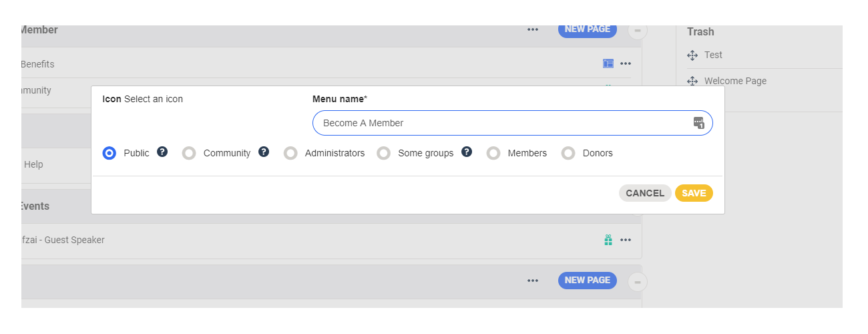868x334 pixels.
Task: Click the help icon next to Community
Action: [x=264, y=152]
